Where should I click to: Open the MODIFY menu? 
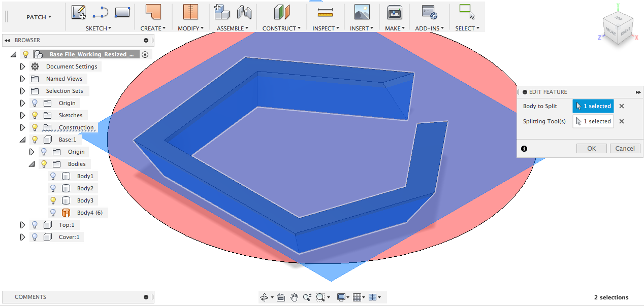(190, 28)
